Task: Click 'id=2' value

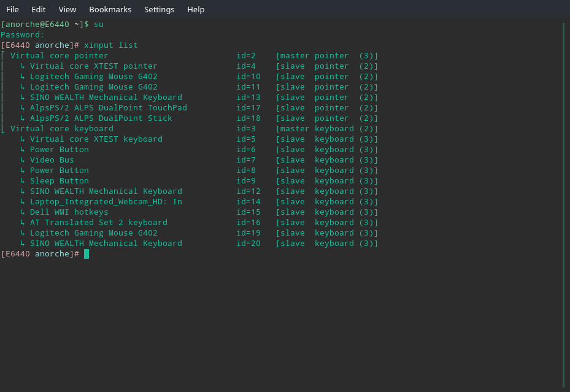Action: point(246,56)
